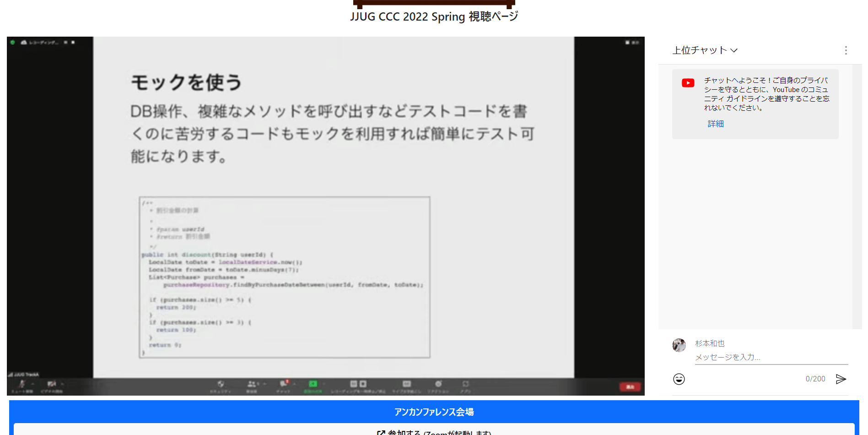
Task: Open the 詳細 link in the chat notice
Action: tap(716, 124)
